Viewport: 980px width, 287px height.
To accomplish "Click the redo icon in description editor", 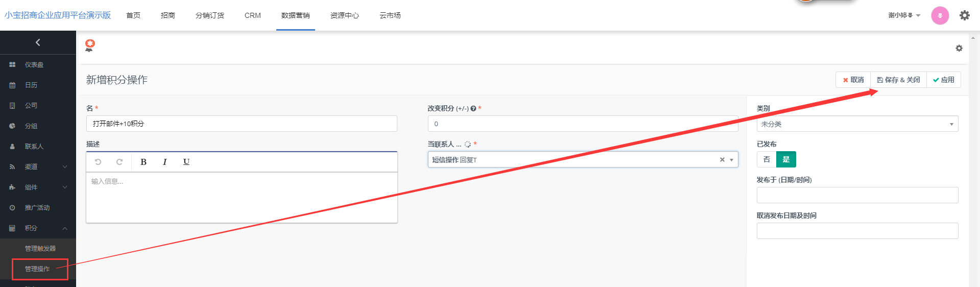I will (x=119, y=162).
